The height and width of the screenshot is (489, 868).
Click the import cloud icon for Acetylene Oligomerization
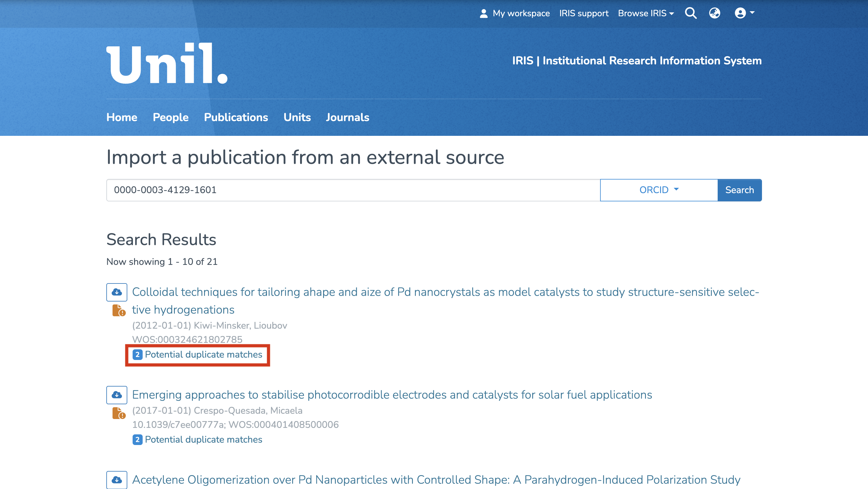117,480
